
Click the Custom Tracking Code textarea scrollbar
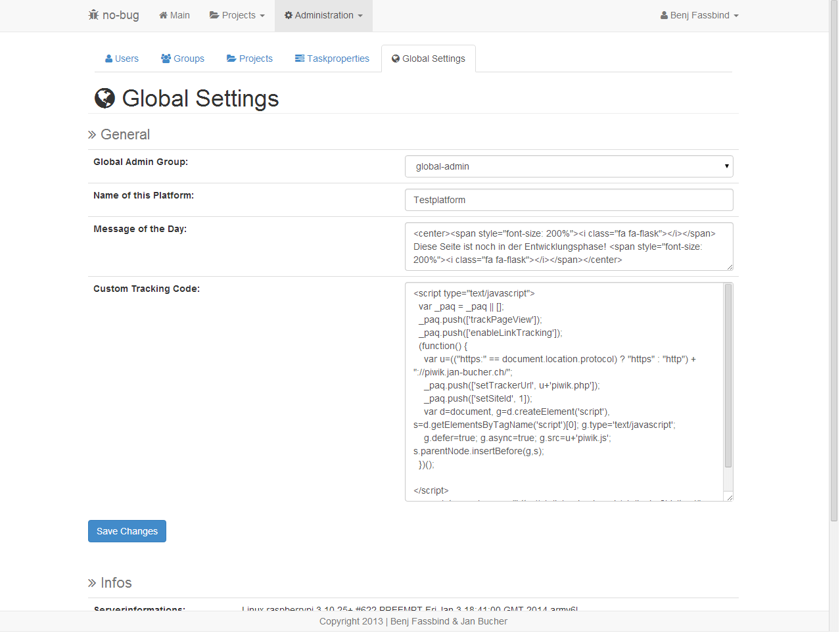pyautogui.click(x=728, y=376)
